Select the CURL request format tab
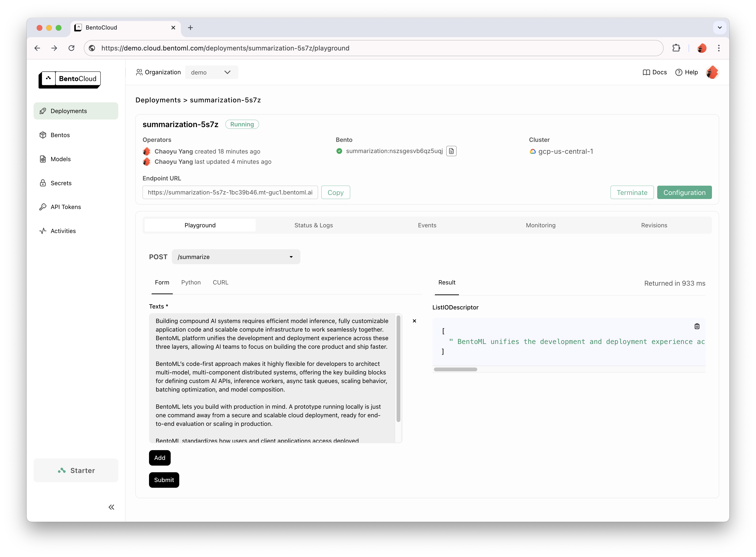 click(221, 282)
